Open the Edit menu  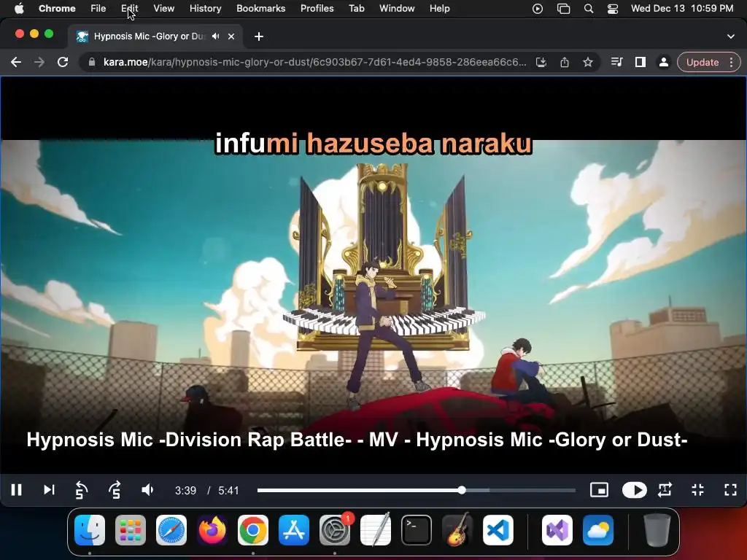(129, 9)
